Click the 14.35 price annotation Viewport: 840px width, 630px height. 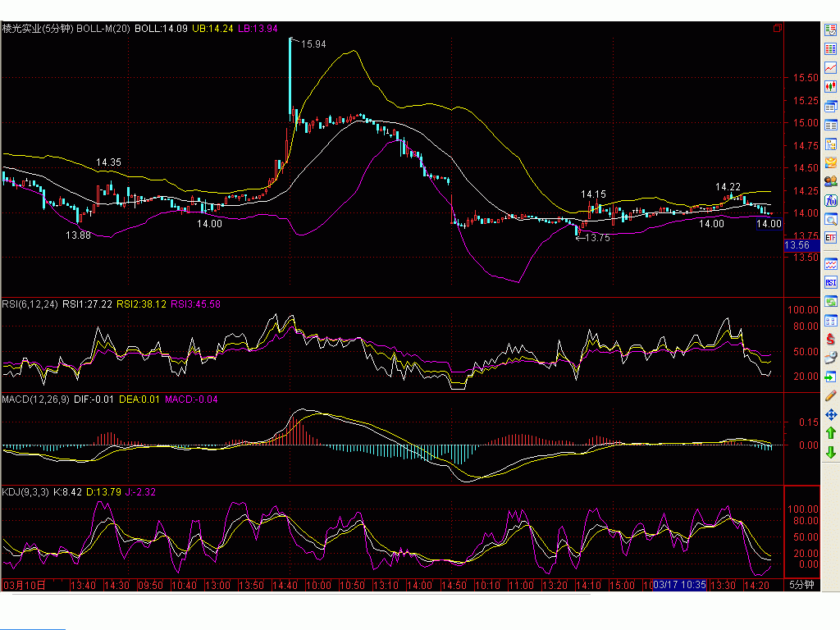pos(108,162)
